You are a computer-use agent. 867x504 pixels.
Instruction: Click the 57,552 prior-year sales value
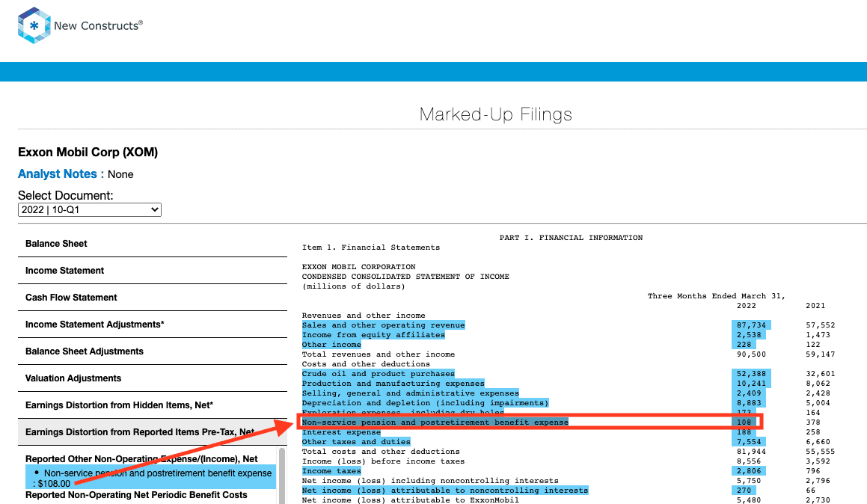pyautogui.click(x=821, y=325)
